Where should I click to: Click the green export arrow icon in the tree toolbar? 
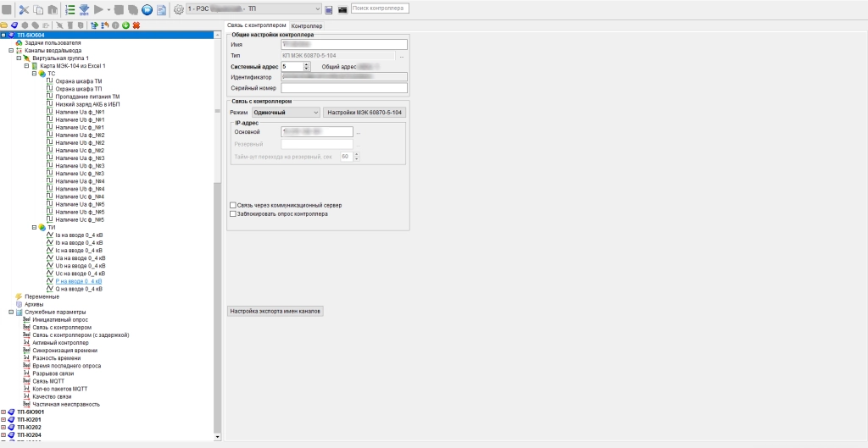[x=95, y=25]
